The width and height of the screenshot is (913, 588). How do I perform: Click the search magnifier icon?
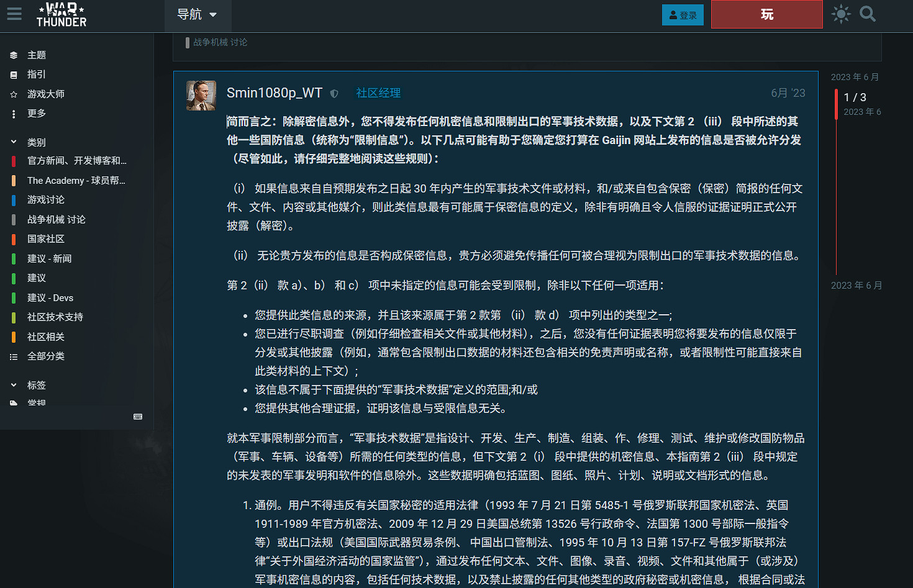(868, 14)
